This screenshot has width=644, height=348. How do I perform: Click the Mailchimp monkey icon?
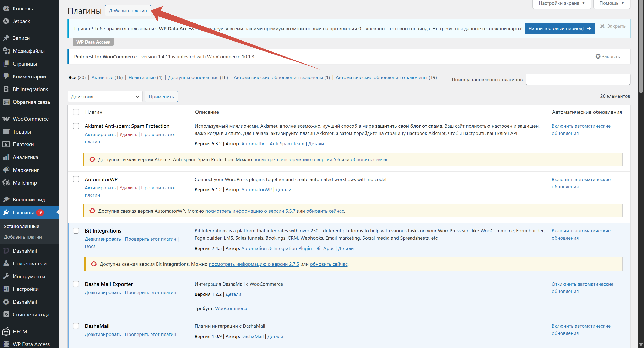[x=6, y=183]
